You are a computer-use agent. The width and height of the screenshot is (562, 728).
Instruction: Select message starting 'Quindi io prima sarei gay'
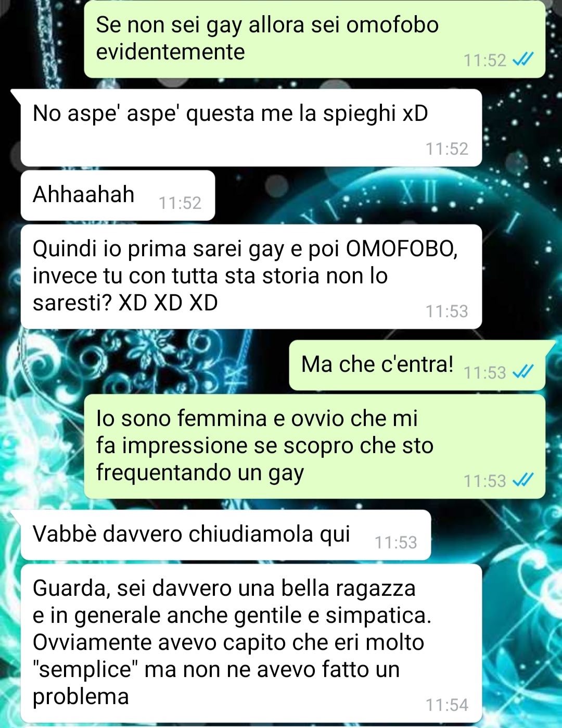[x=251, y=277]
